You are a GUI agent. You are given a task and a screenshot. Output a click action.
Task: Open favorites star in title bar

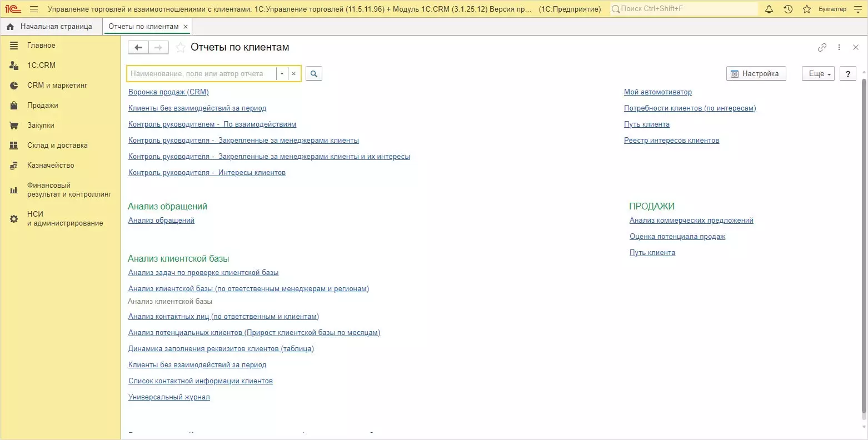point(807,9)
